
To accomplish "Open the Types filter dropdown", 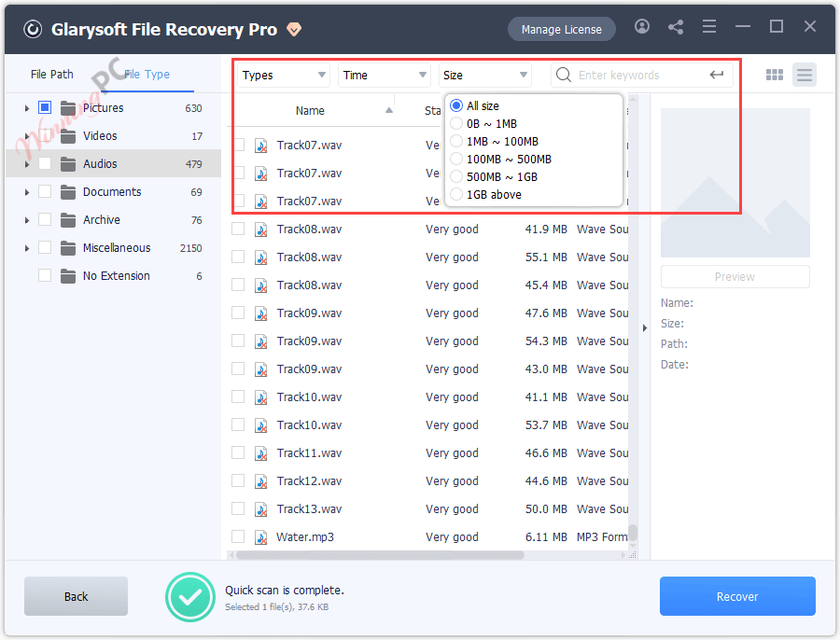I will pyautogui.click(x=284, y=75).
